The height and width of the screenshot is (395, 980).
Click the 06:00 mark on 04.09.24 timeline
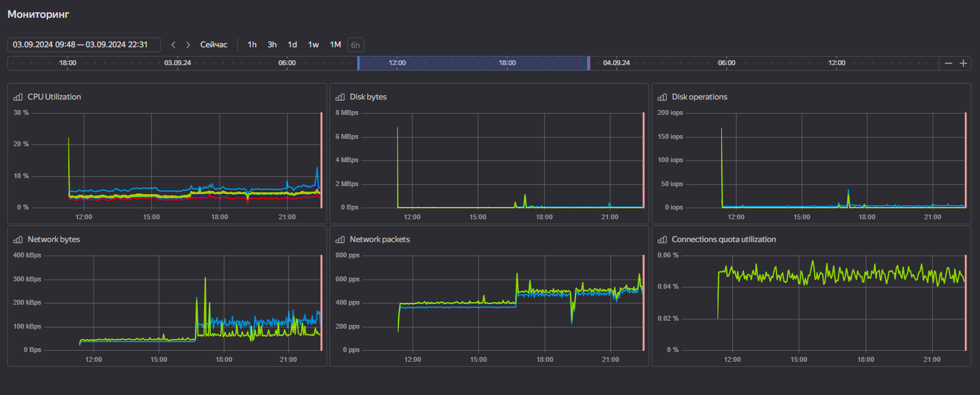click(726, 63)
